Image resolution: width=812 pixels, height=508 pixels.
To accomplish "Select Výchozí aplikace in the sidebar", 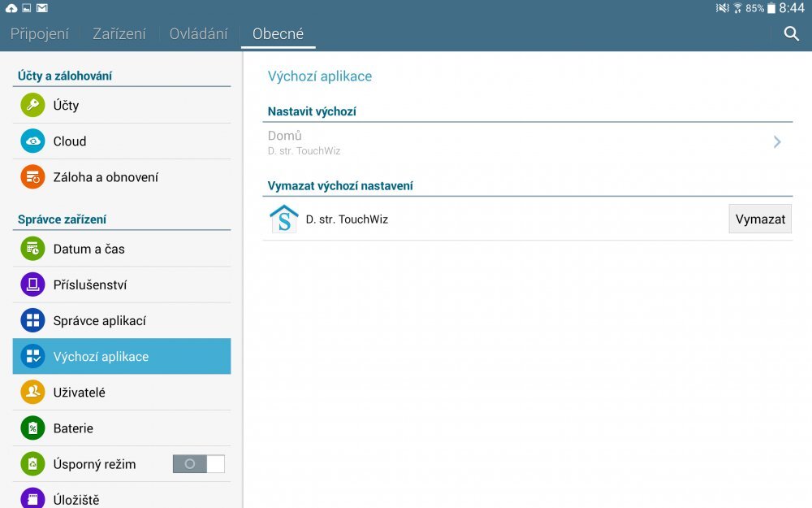I will click(x=122, y=357).
